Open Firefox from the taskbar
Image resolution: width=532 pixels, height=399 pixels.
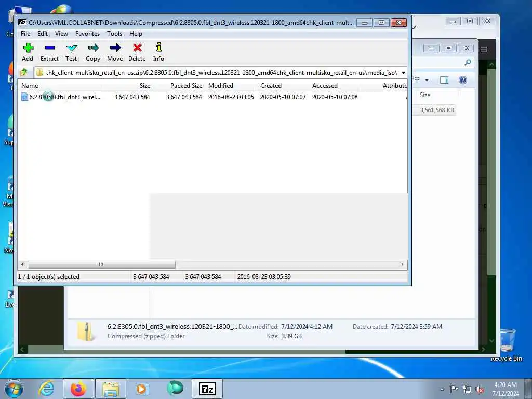[78, 389]
